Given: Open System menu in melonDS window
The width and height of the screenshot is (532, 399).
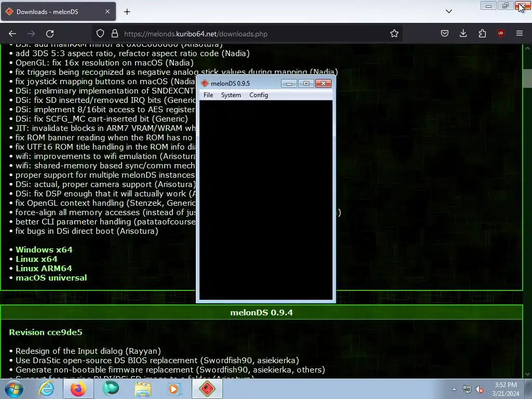Looking at the screenshot, I should [231, 95].
